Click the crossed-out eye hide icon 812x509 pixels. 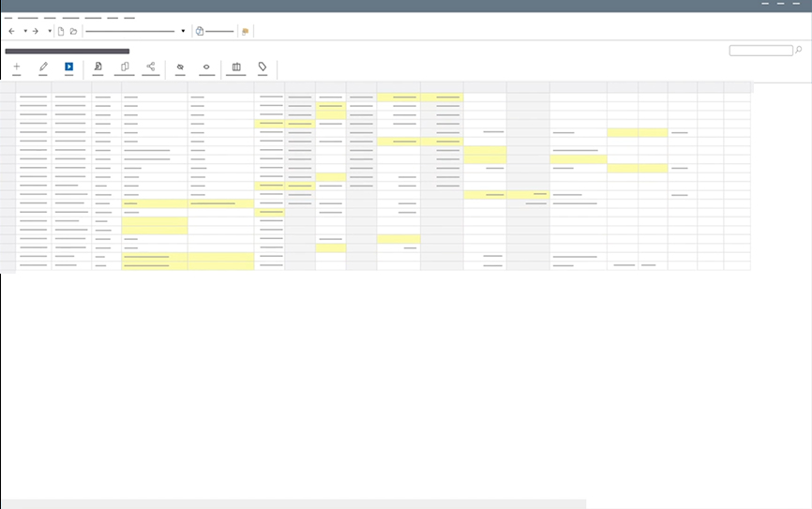tap(180, 67)
